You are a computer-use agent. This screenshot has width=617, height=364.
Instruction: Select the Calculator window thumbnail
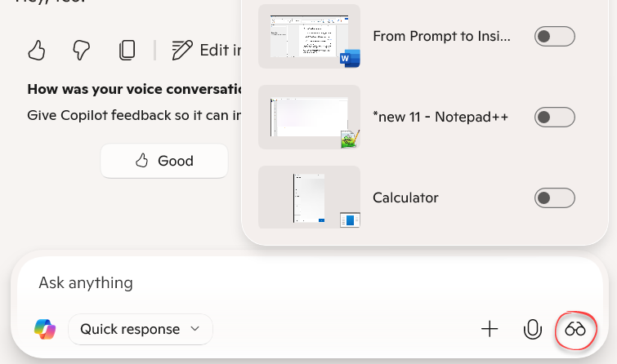tap(309, 198)
